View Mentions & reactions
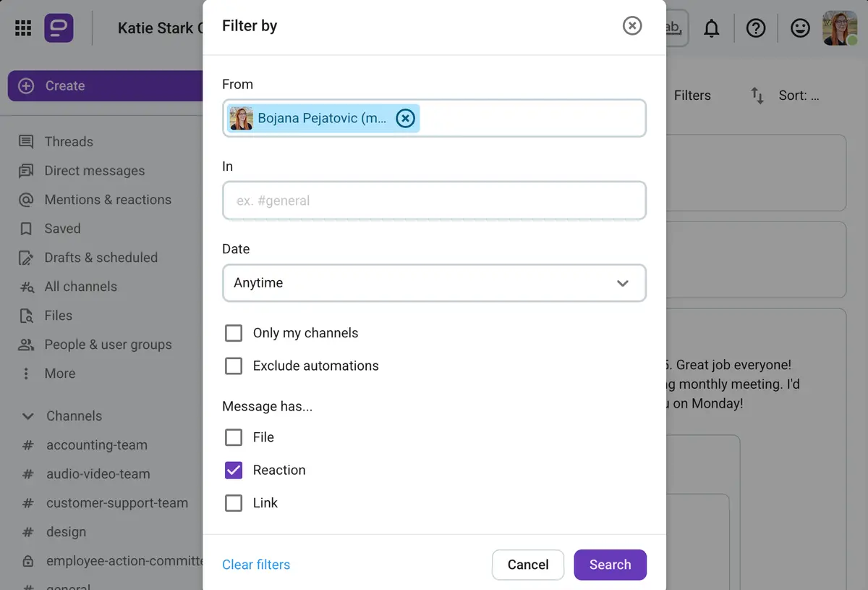Screen dimensions: 868x590 pyautogui.click(x=108, y=199)
